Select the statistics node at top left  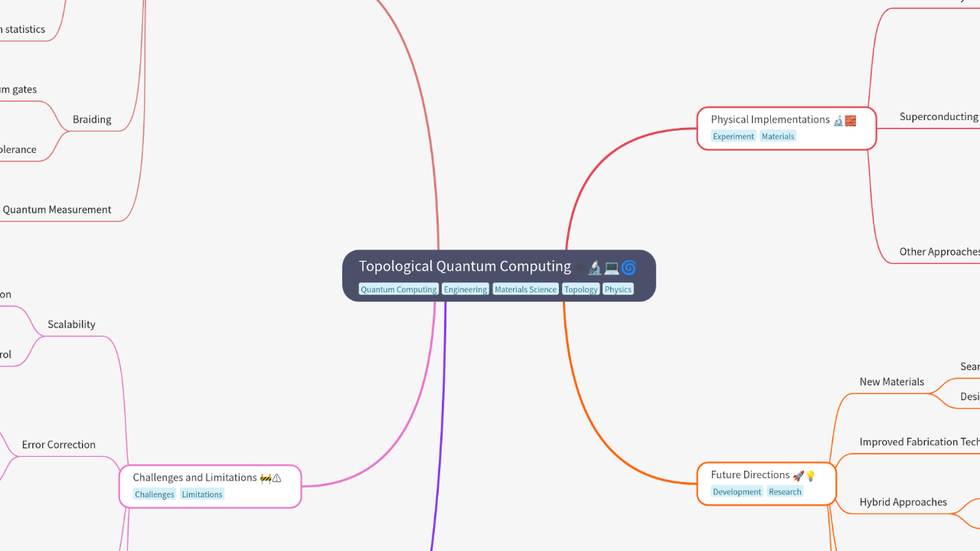[x=23, y=29]
